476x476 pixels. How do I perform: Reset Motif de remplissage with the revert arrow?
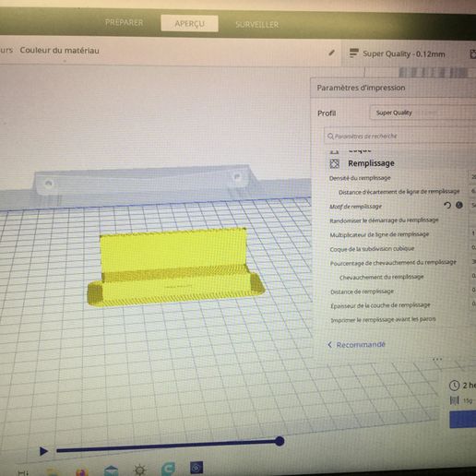point(447,205)
